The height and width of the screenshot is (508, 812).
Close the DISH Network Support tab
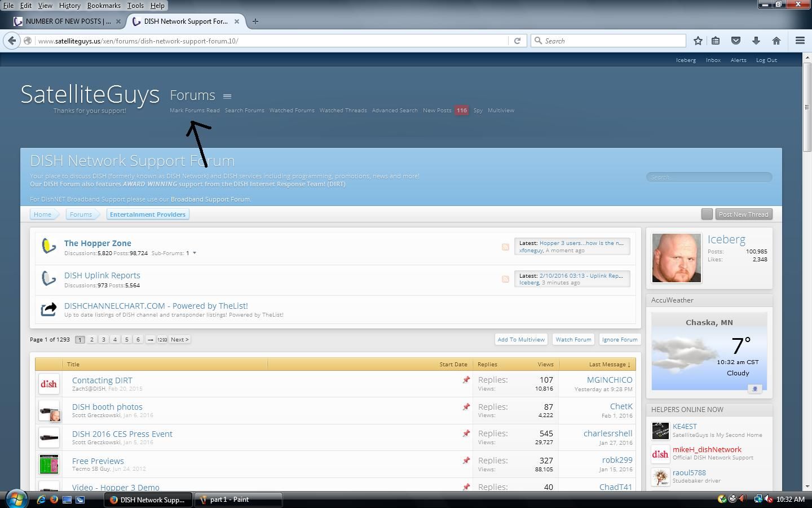point(237,21)
